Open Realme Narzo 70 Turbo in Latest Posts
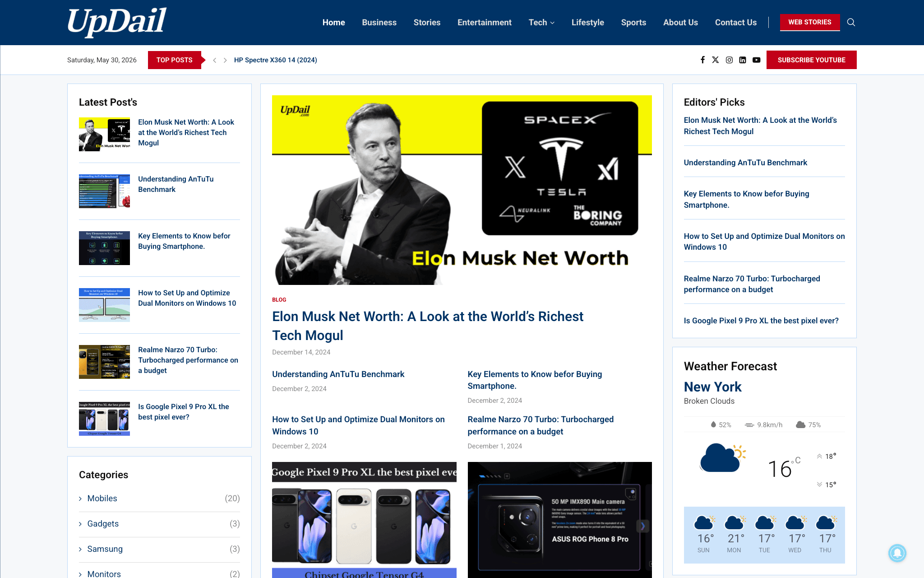The height and width of the screenshot is (578, 924). [x=188, y=360]
